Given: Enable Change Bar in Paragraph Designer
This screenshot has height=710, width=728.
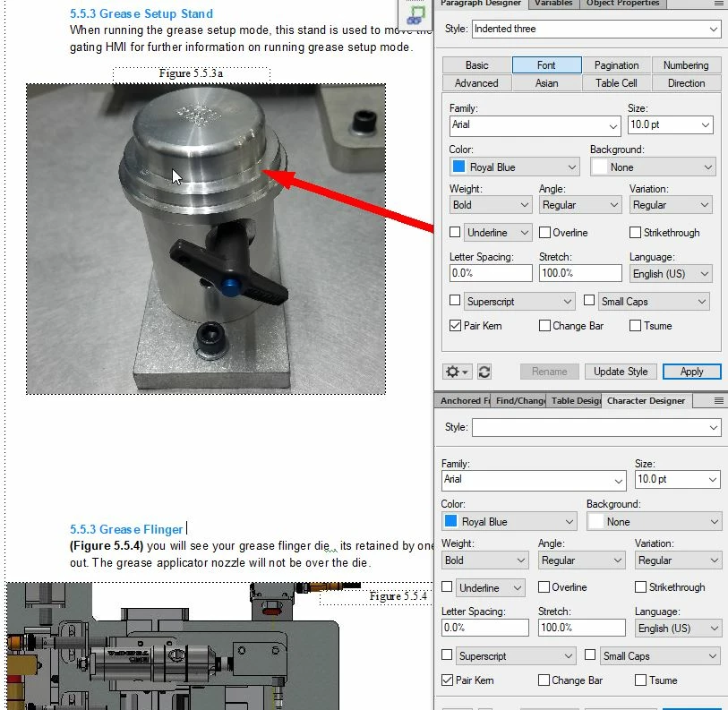Looking at the screenshot, I should click(544, 326).
